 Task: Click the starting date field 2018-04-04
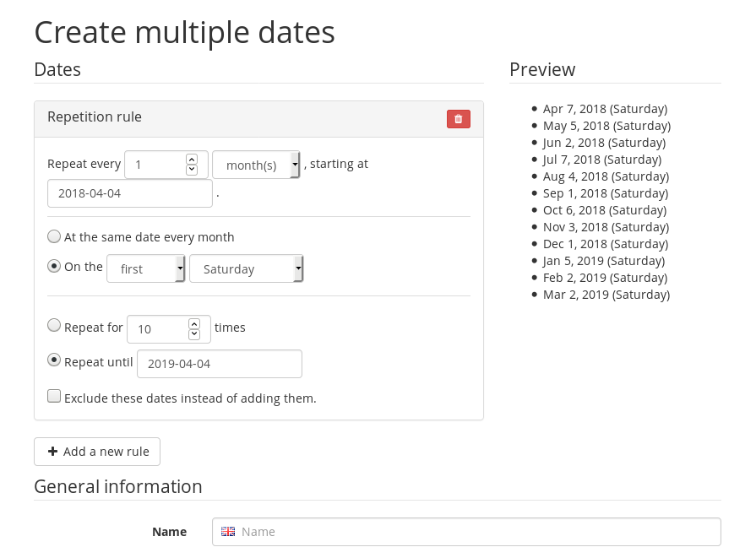click(x=129, y=193)
